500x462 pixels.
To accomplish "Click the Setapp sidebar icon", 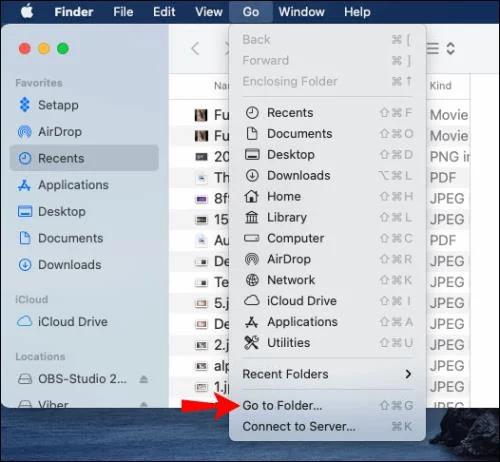I will (24, 105).
